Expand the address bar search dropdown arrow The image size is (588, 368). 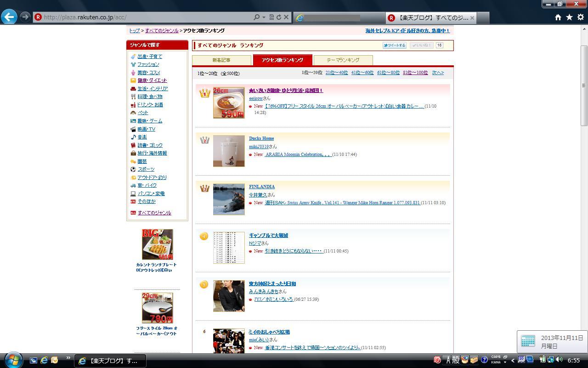point(264,17)
